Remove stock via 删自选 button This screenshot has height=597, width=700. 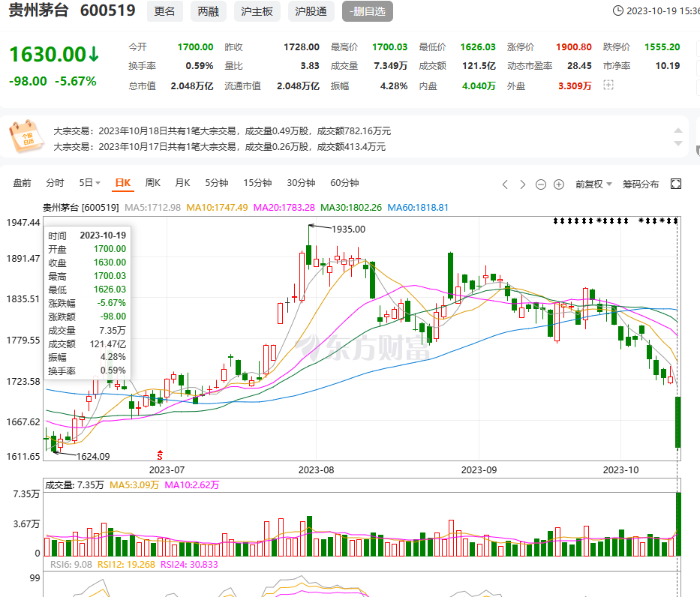click(x=368, y=11)
